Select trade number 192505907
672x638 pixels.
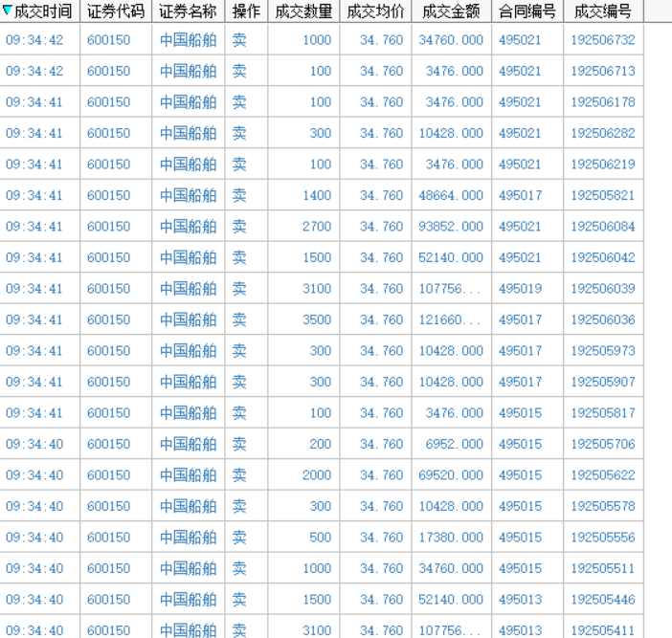click(603, 382)
